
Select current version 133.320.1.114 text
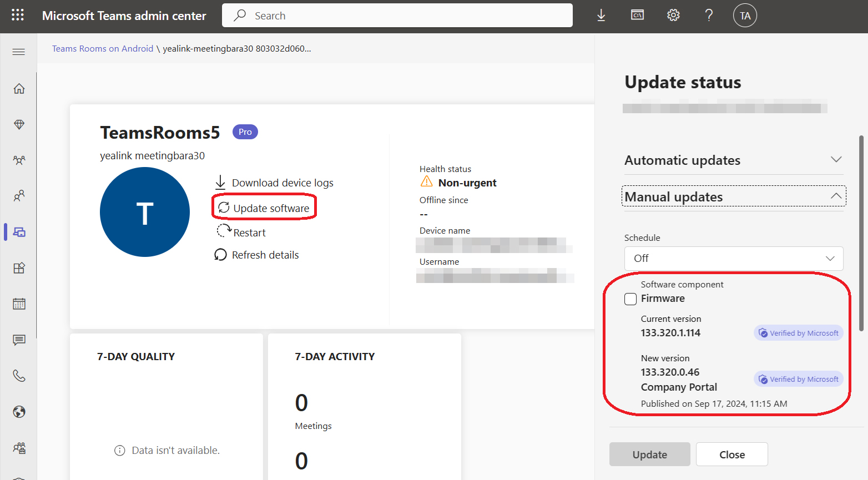[670, 333]
